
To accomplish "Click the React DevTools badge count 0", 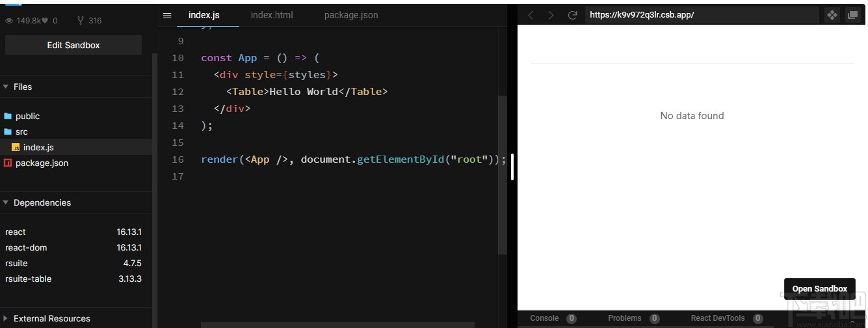I will tap(757, 318).
